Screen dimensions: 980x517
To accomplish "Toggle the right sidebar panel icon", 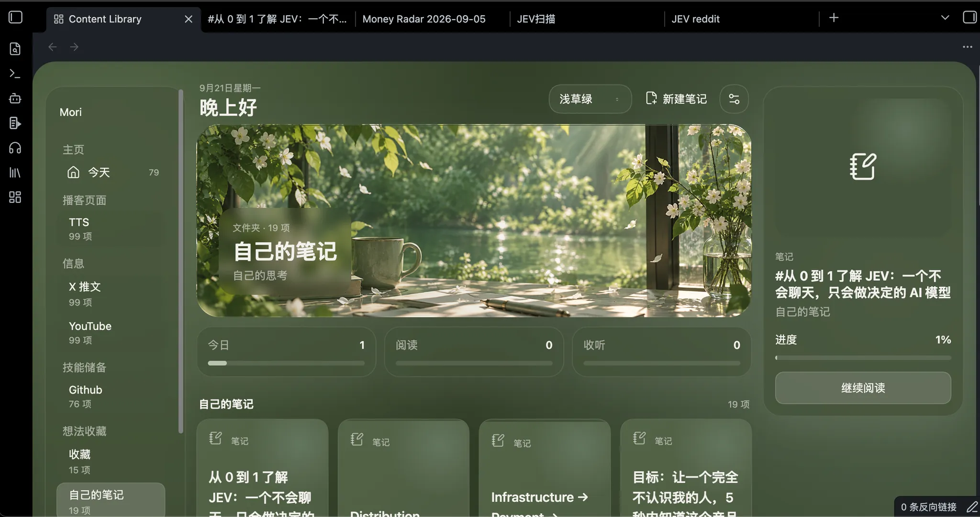I will pyautogui.click(x=969, y=18).
